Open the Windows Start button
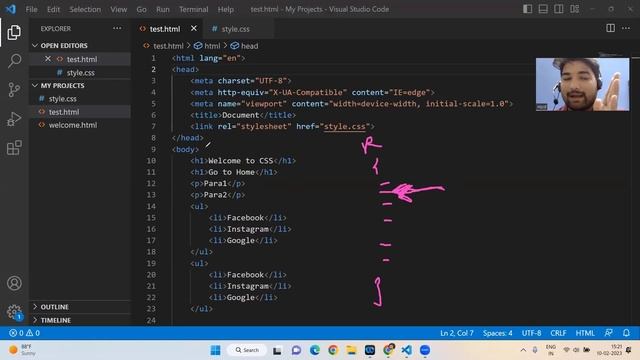This screenshot has height=360, width=640. pos(216,350)
